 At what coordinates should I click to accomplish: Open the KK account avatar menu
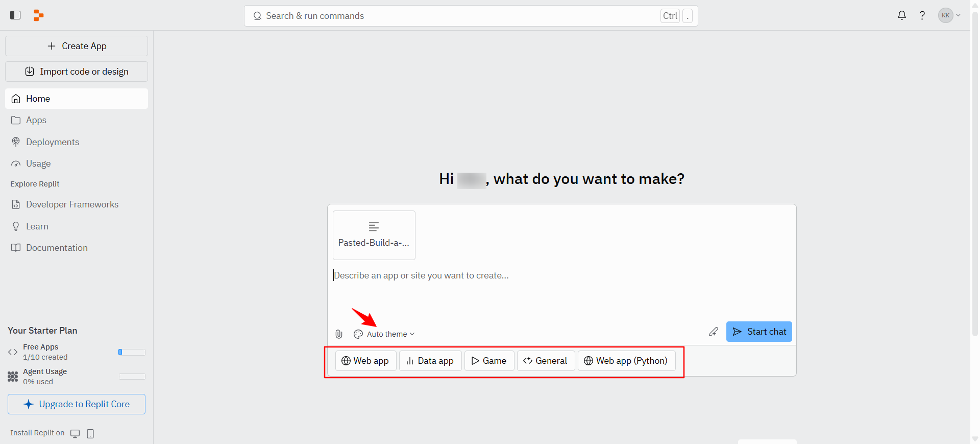tap(949, 15)
